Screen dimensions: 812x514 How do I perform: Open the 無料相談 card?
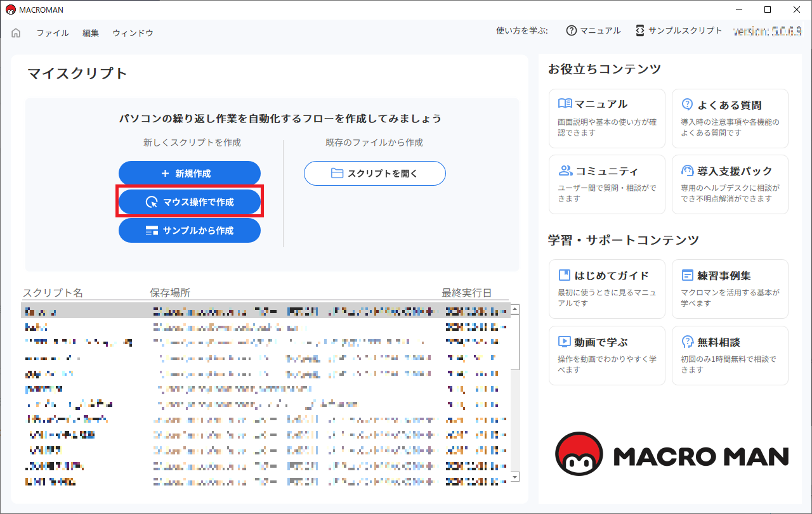coord(730,356)
